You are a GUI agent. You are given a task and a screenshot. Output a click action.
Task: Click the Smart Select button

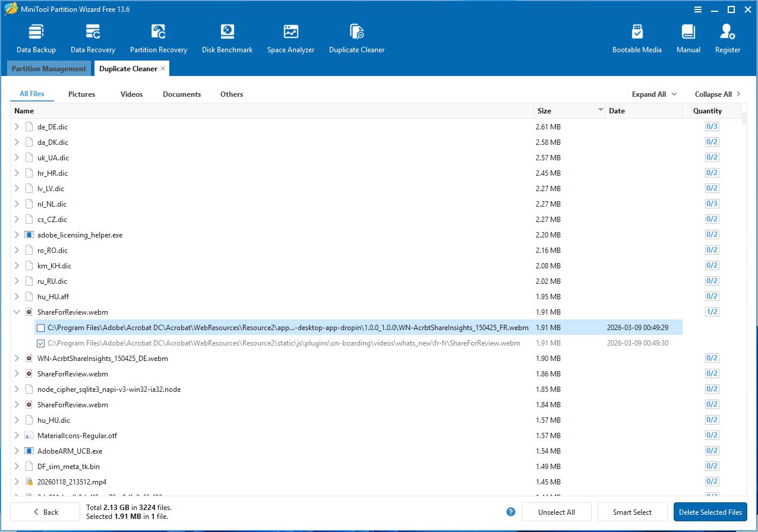pyautogui.click(x=632, y=512)
